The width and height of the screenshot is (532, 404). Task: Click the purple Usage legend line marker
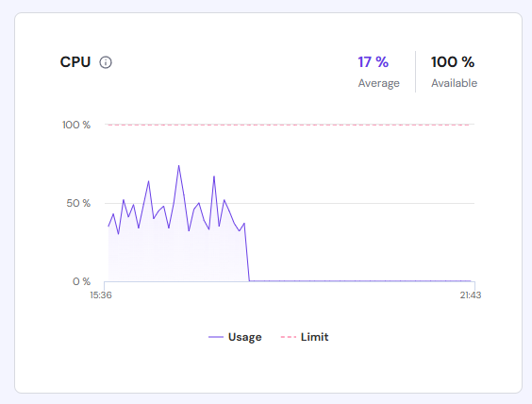[x=216, y=337]
